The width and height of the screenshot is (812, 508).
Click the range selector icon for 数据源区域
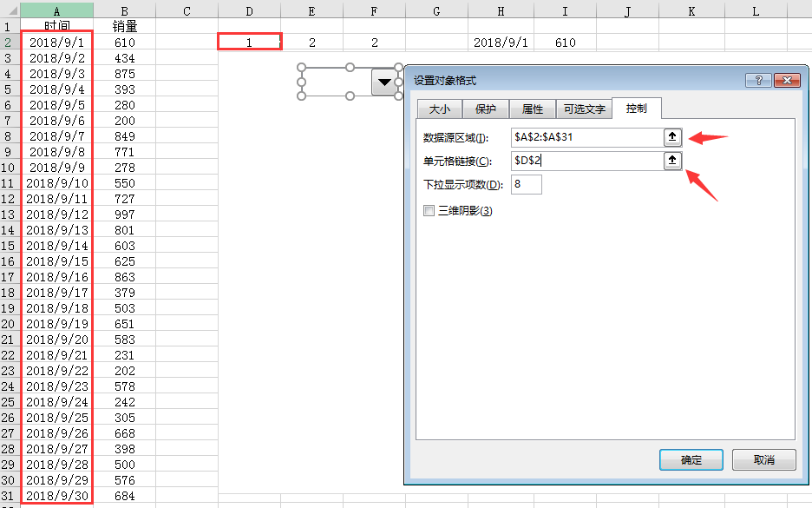coord(672,137)
